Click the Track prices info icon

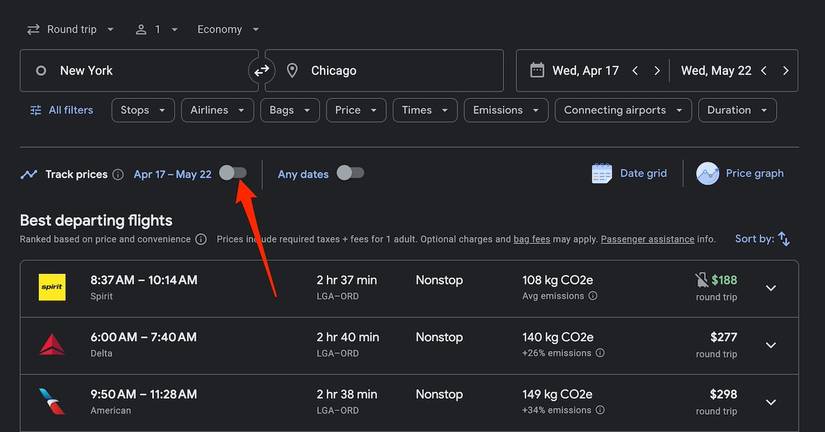pos(118,175)
